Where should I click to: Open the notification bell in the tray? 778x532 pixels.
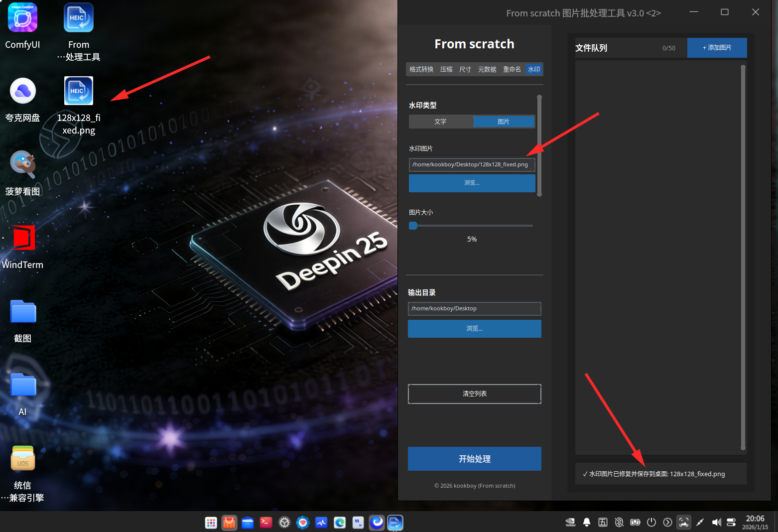tap(587, 522)
